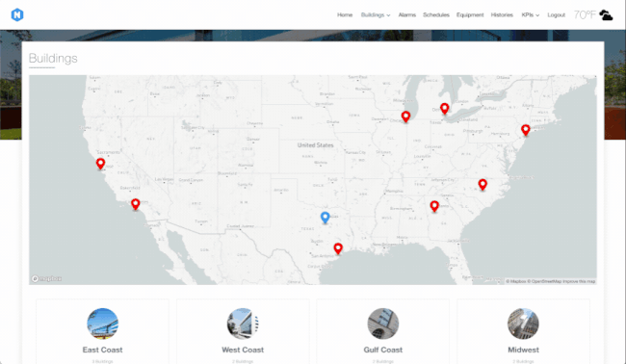Screen dimensions: 626x364
Task: Click the cloudy weather icon
Action: pos(606,15)
